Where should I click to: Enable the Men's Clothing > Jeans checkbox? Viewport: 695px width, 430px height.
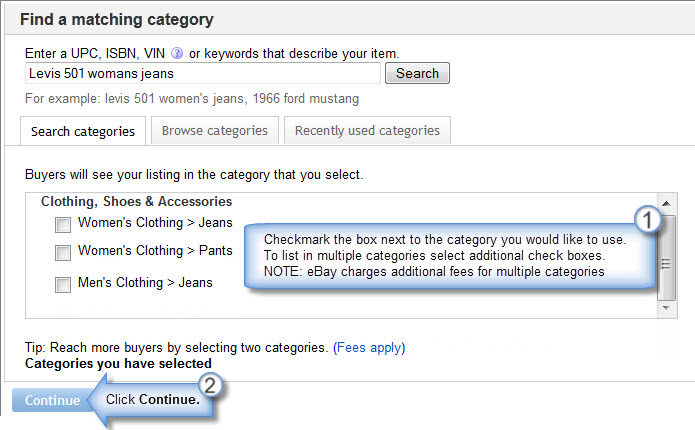click(62, 285)
